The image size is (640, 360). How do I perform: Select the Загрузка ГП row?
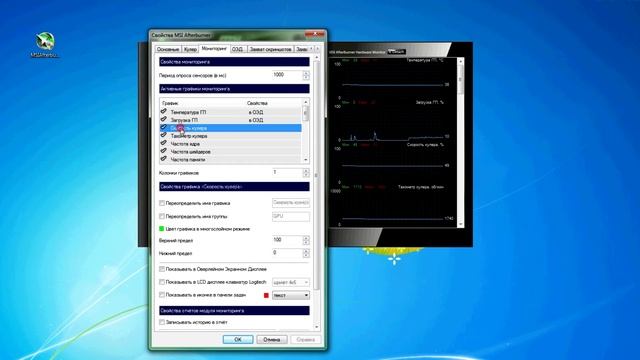point(231,120)
